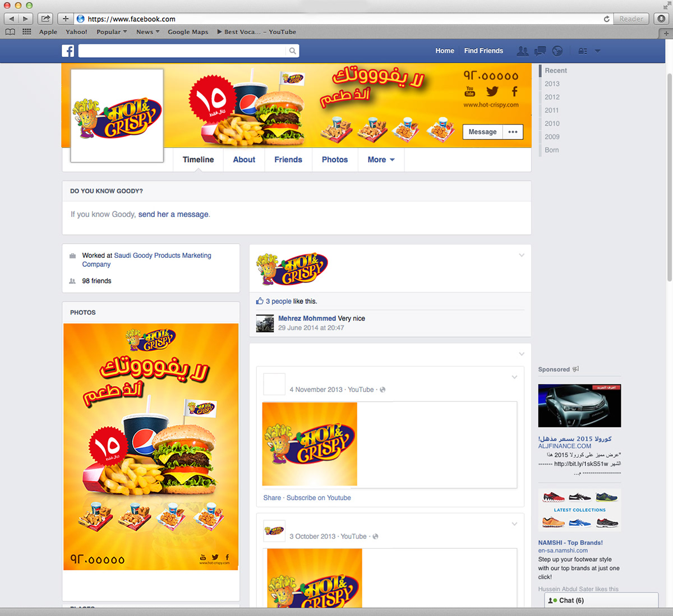This screenshot has height=616, width=673.
Task: Open the Timeline tab
Action: [x=198, y=160]
